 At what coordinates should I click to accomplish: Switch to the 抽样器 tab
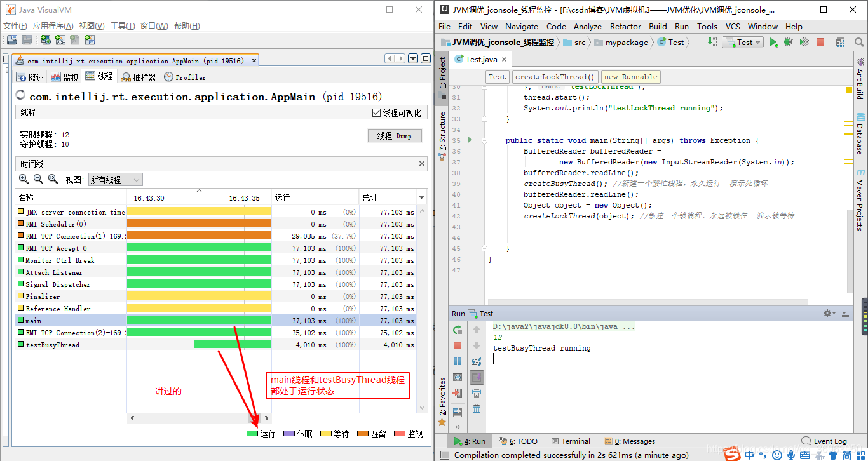(x=138, y=77)
